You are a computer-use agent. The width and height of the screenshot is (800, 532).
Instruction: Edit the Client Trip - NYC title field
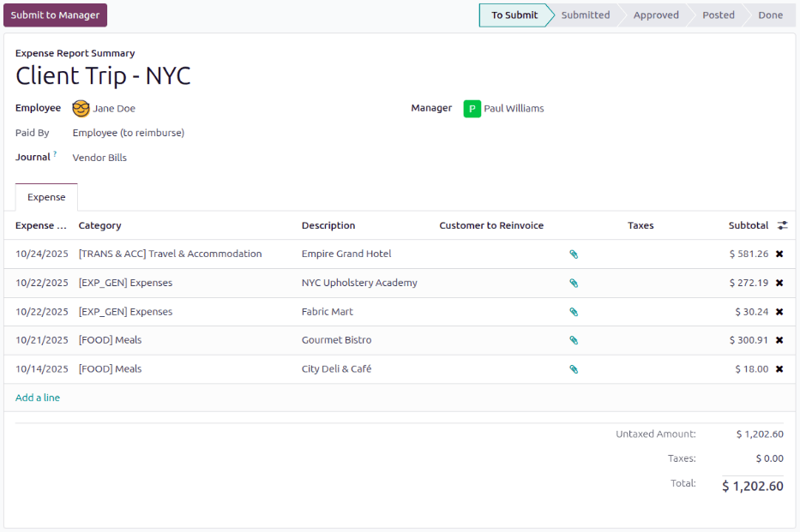click(x=103, y=76)
